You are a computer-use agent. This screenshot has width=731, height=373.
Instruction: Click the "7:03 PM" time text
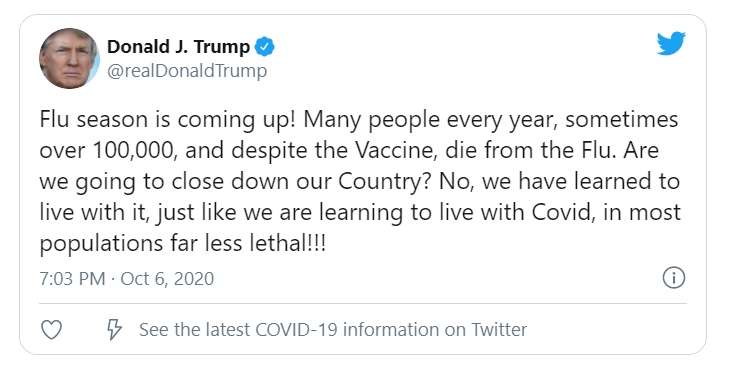click(72, 279)
